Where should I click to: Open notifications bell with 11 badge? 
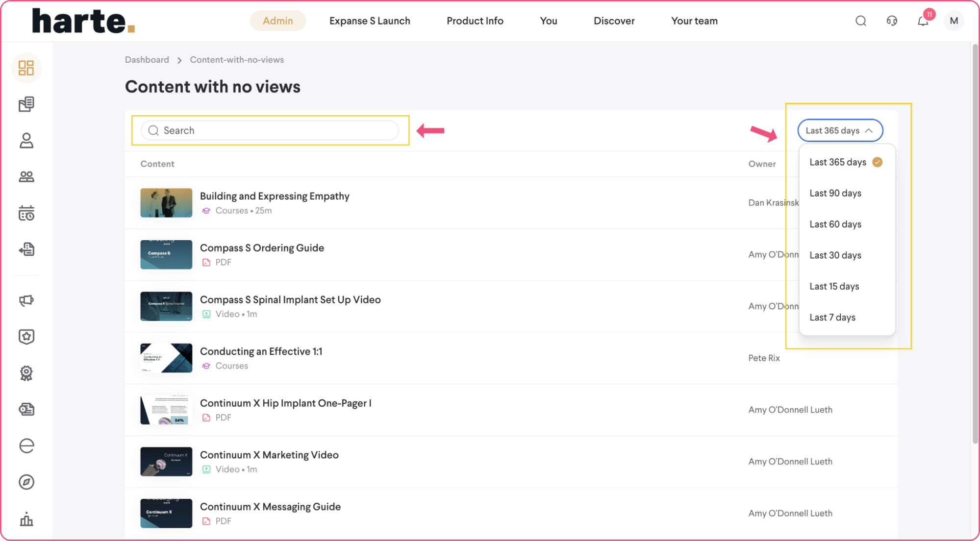coord(923,21)
